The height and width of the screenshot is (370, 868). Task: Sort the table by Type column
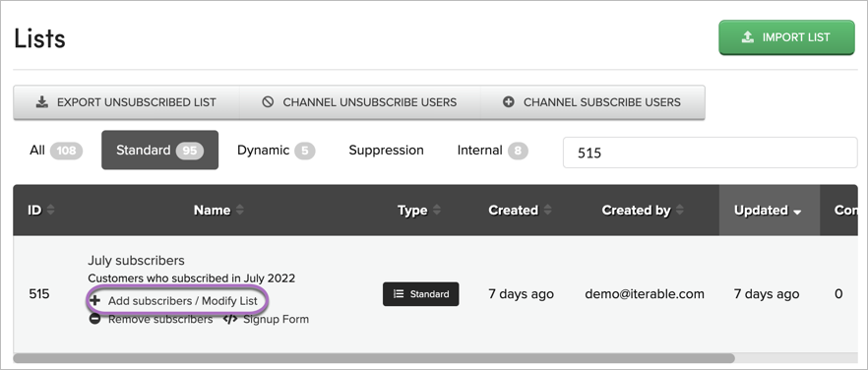pos(437,210)
